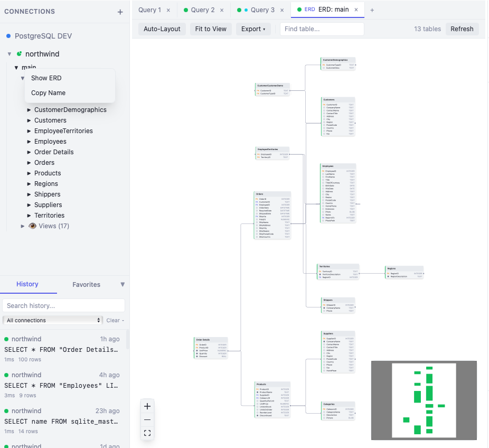Image resolution: width=489 pixels, height=448 pixels.
Task: Click the Views eye icon in the sidebar
Action: click(32, 226)
